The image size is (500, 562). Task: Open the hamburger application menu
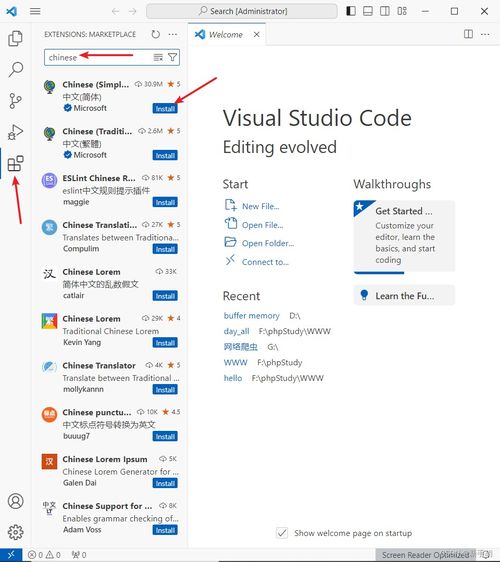tap(35, 11)
